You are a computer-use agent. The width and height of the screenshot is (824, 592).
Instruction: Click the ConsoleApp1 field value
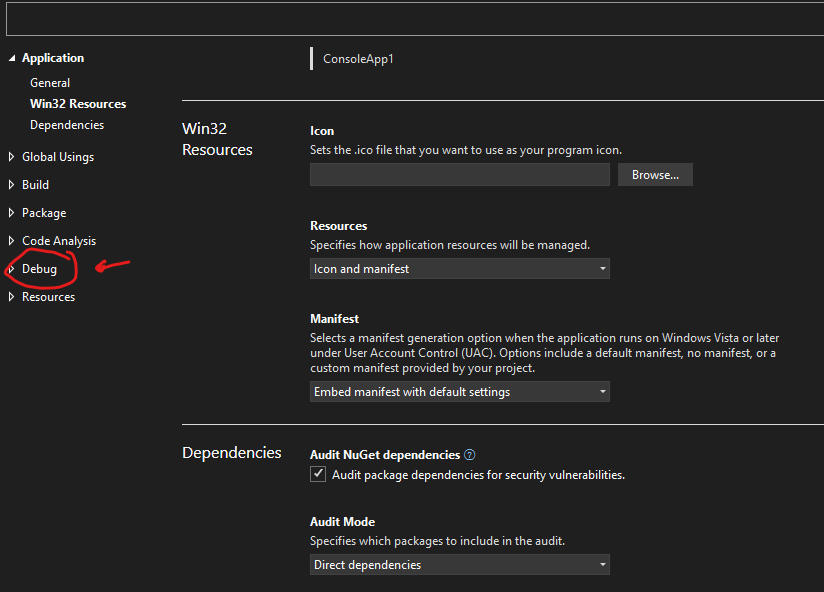click(358, 59)
